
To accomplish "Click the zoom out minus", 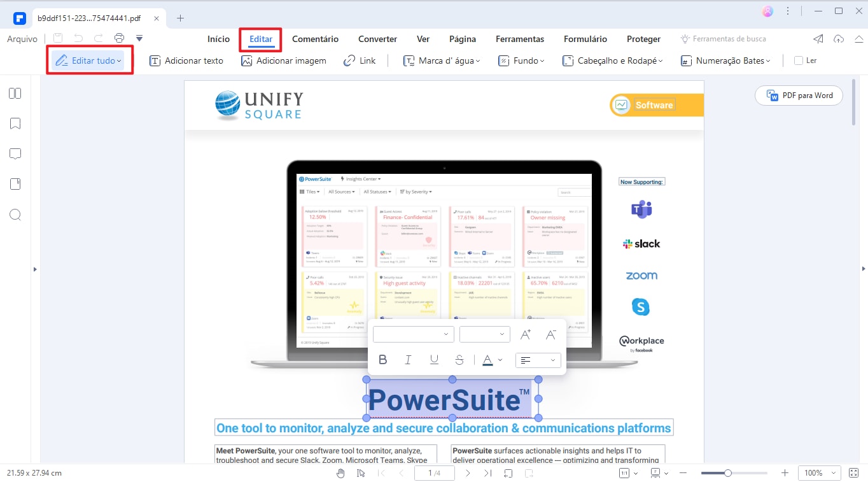I will (x=683, y=473).
